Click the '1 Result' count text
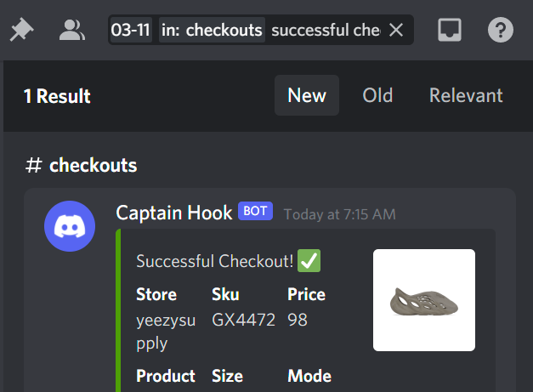This screenshot has width=533, height=392. (57, 96)
